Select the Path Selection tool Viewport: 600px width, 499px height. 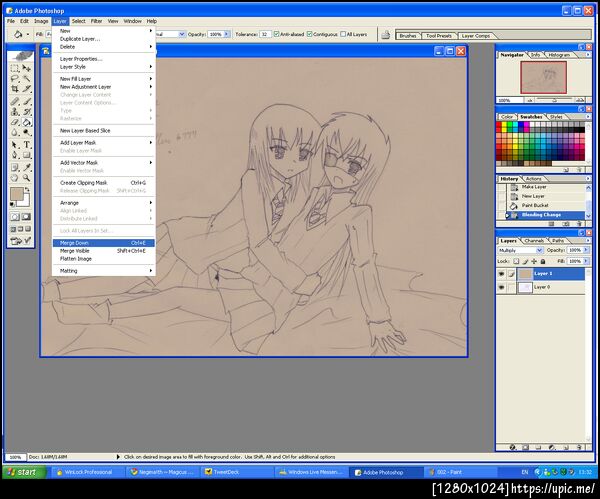[x=15, y=145]
